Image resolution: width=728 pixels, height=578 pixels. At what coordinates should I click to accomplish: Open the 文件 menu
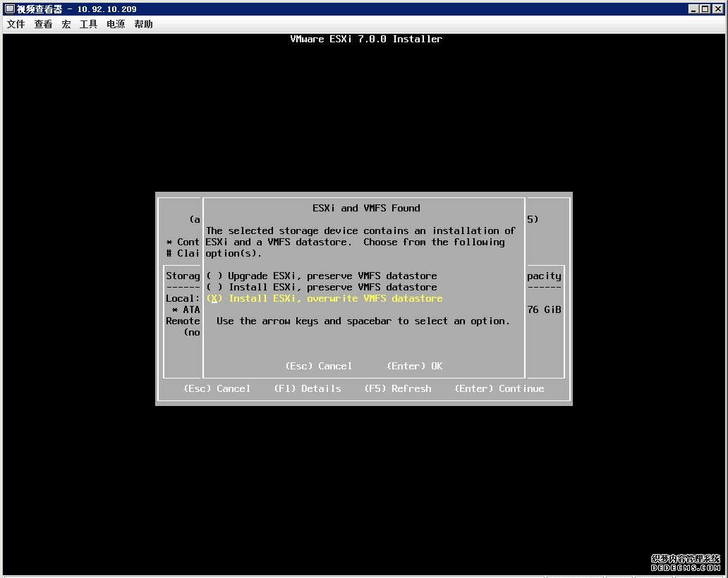(16, 24)
